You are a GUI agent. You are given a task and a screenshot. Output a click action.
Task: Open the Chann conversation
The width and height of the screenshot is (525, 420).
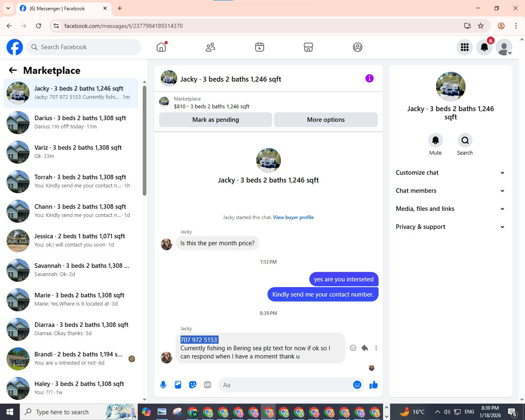[71, 211]
